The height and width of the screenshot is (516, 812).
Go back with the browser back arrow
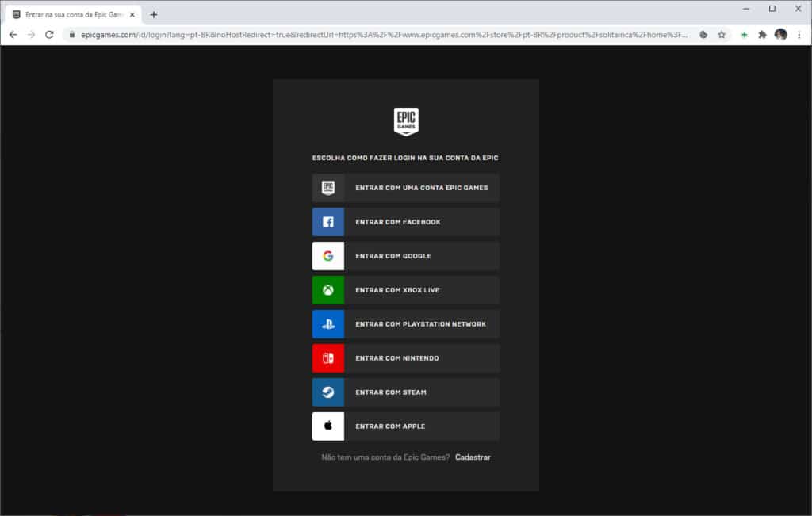pos(13,35)
